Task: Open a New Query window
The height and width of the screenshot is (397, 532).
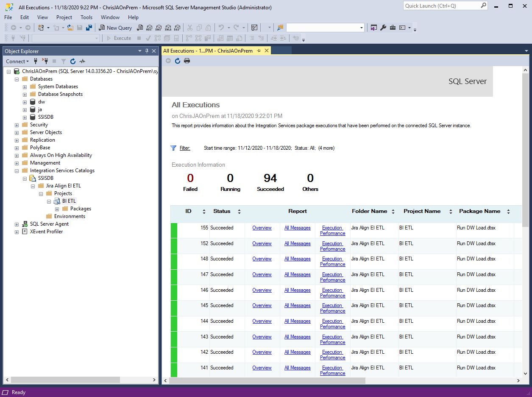Action: pos(115,28)
